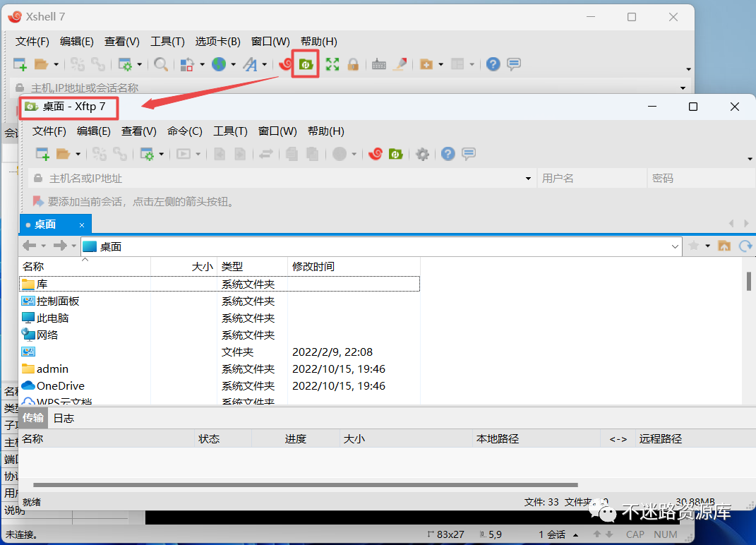This screenshot has height=545, width=756.
Task: Open Xshell 选项卡(B) menu
Action: [217, 42]
